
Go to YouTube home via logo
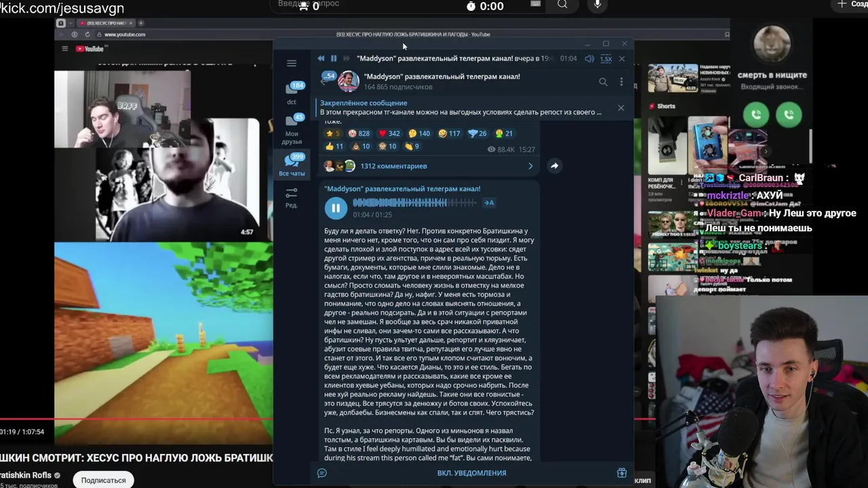pos(90,49)
